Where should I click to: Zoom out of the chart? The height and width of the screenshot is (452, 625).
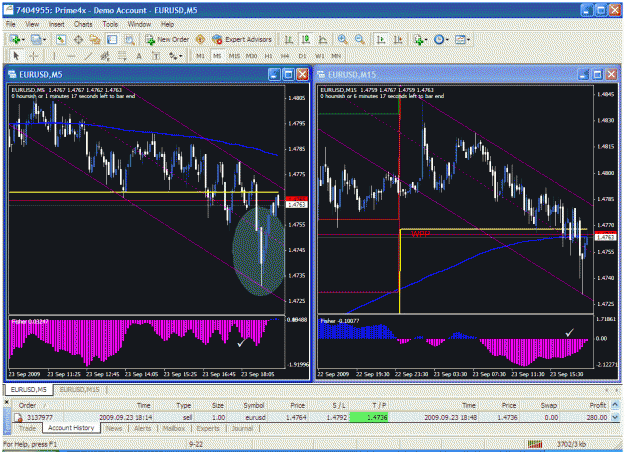pyautogui.click(x=360, y=39)
